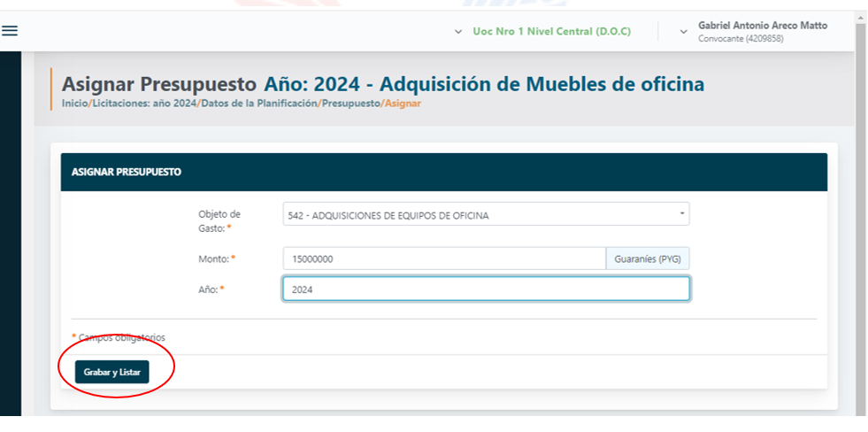The image size is (868, 432).
Task: Click the Asignar breadcrumb
Action: (403, 104)
